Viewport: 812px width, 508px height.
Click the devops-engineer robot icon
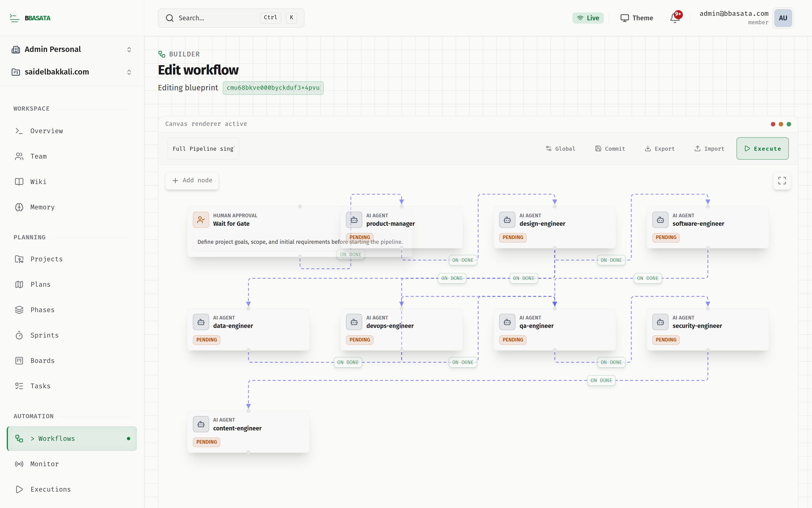click(354, 322)
